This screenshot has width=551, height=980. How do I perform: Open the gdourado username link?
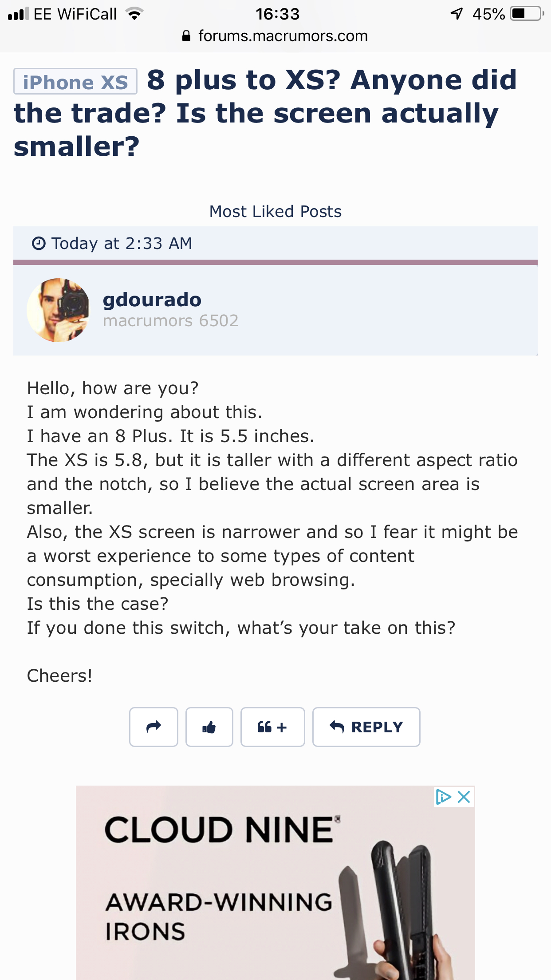pos(152,300)
